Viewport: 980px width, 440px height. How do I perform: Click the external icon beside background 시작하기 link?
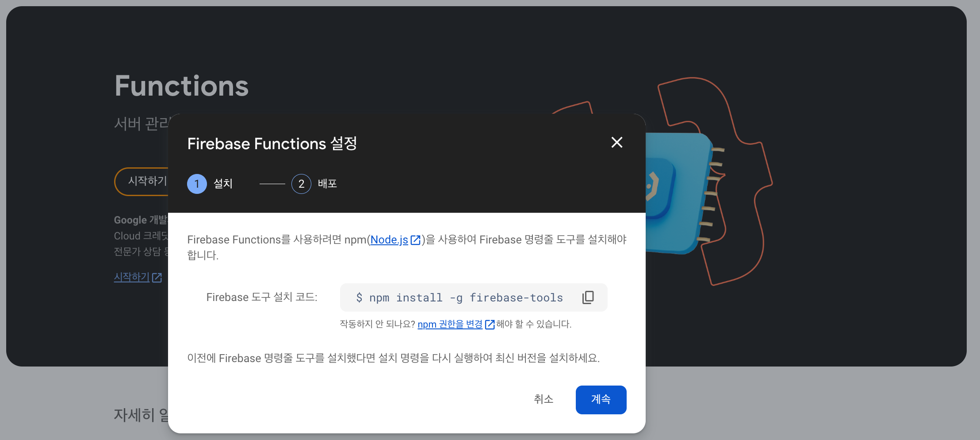pos(157,278)
